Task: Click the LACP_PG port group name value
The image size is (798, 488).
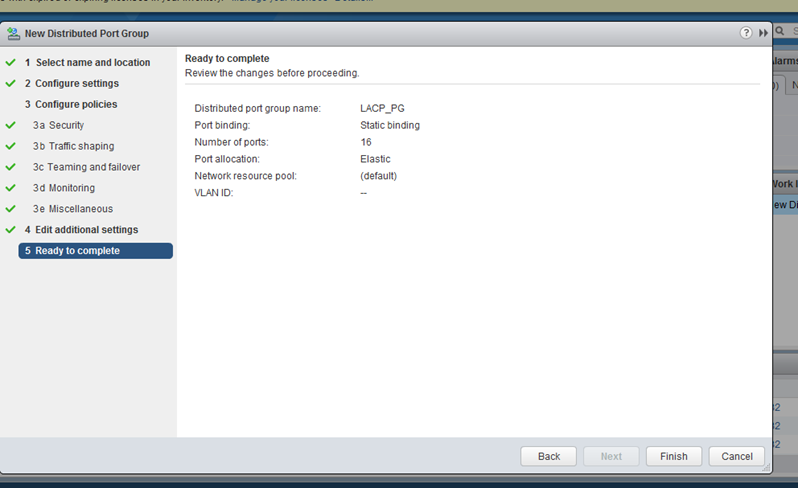Action: click(382, 108)
